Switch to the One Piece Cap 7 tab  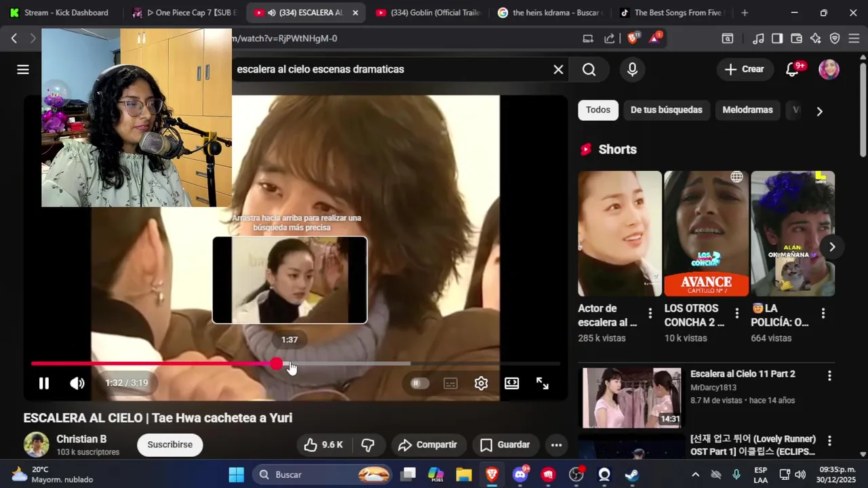tap(184, 12)
